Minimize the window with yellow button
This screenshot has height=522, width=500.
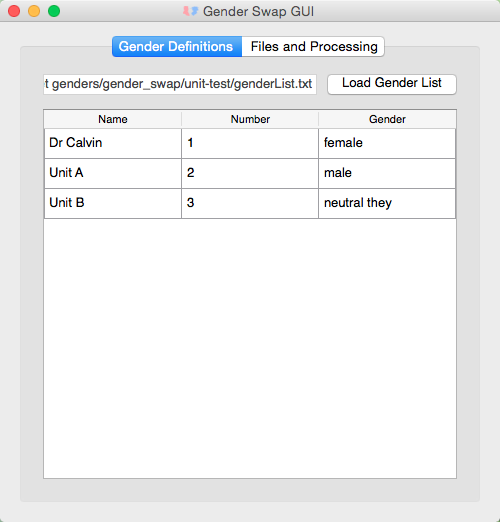pos(34,11)
